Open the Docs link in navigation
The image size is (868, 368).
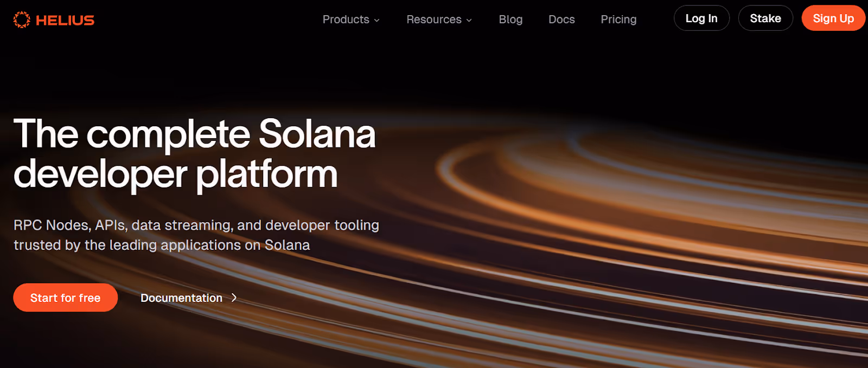coord(561,20)
